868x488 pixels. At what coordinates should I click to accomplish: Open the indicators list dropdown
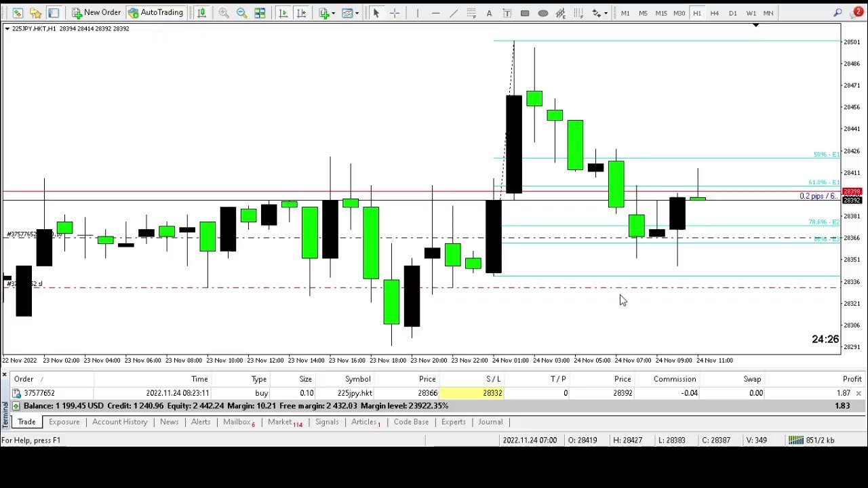(327, 13)
